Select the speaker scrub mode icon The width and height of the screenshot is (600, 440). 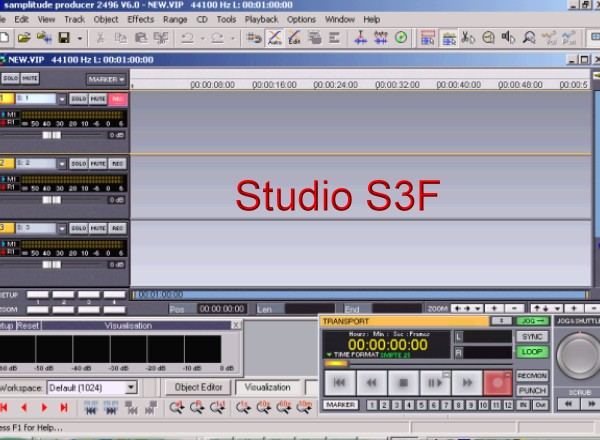point(508,37)
